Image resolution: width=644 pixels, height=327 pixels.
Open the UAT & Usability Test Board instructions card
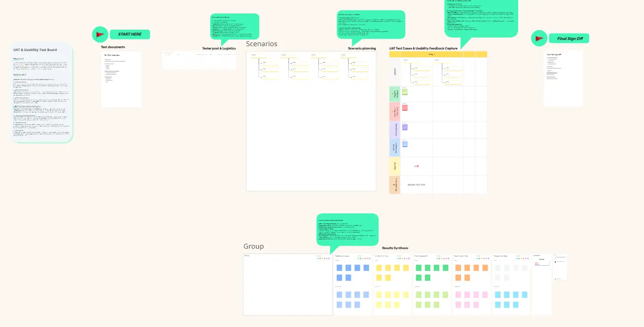pos(42,93)
